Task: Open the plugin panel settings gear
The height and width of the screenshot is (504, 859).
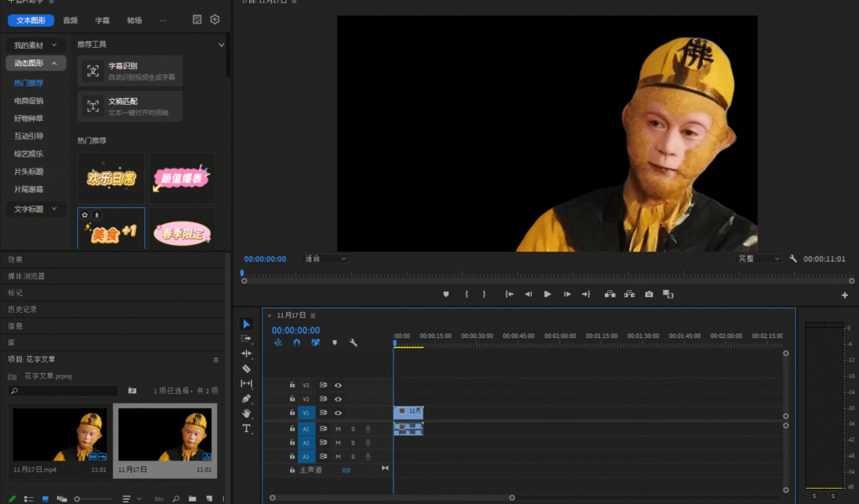Action: pos(215,19)
